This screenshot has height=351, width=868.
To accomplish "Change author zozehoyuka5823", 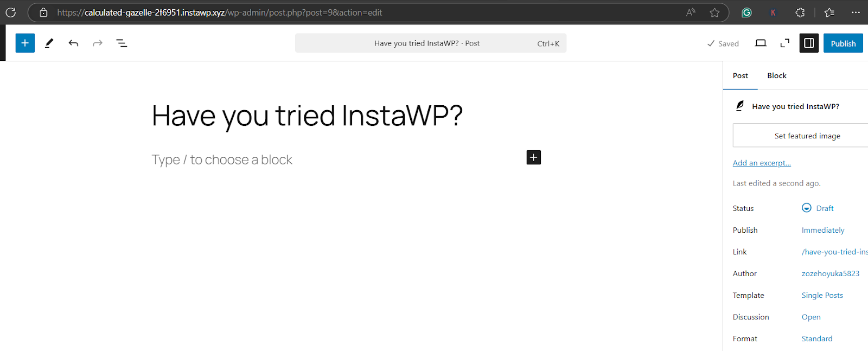I will tap(831, 273).
